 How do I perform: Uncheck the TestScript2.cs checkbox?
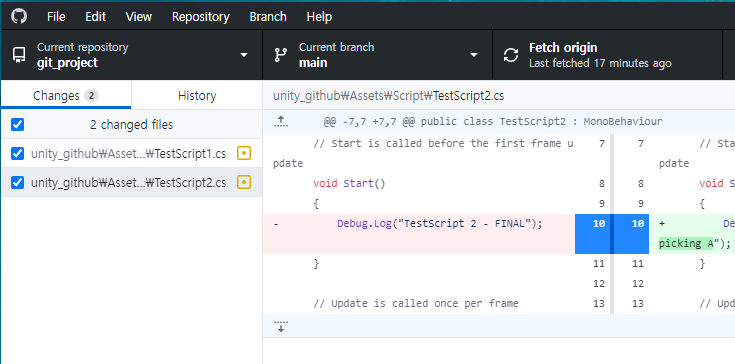coord(17,182)
